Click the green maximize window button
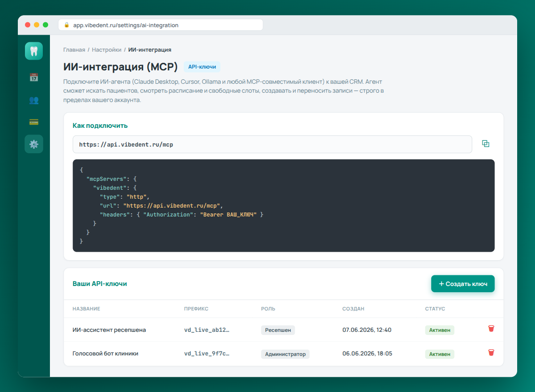 coord(45,25)
